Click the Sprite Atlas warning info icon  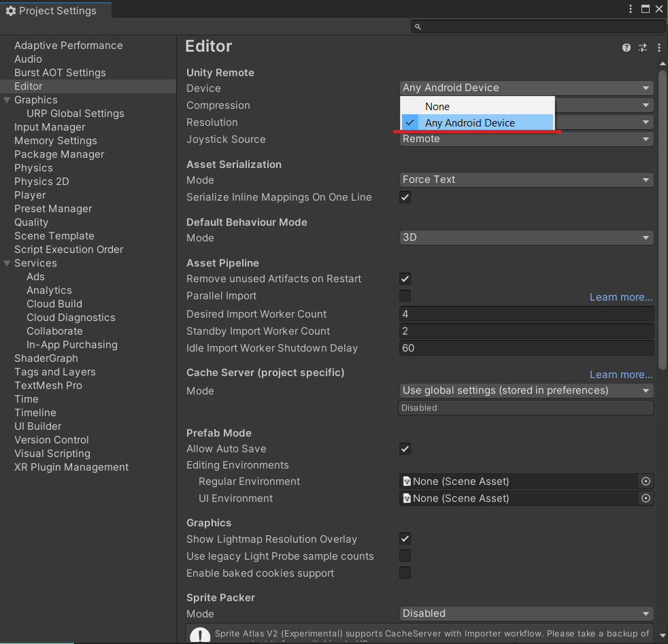[200, 635]
